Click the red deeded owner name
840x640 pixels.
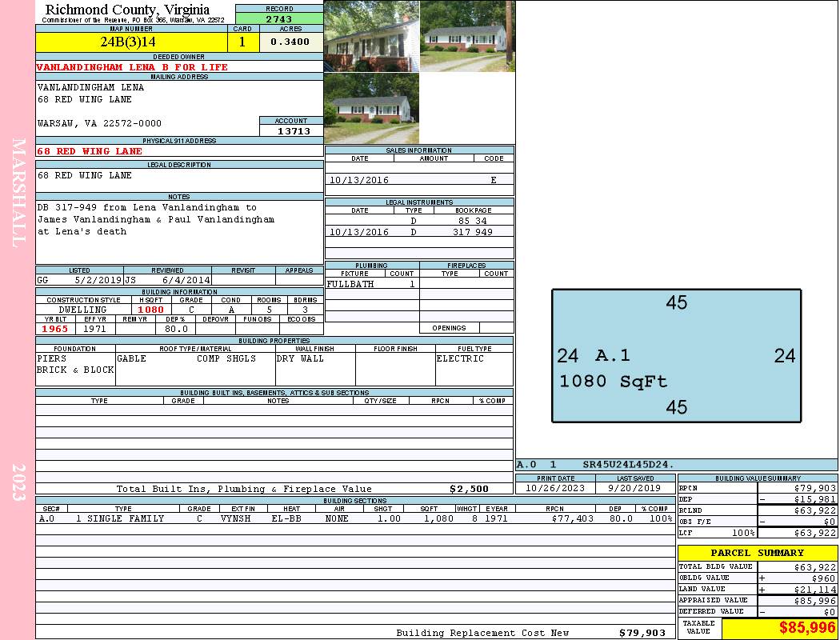click(x=132, y=67)
